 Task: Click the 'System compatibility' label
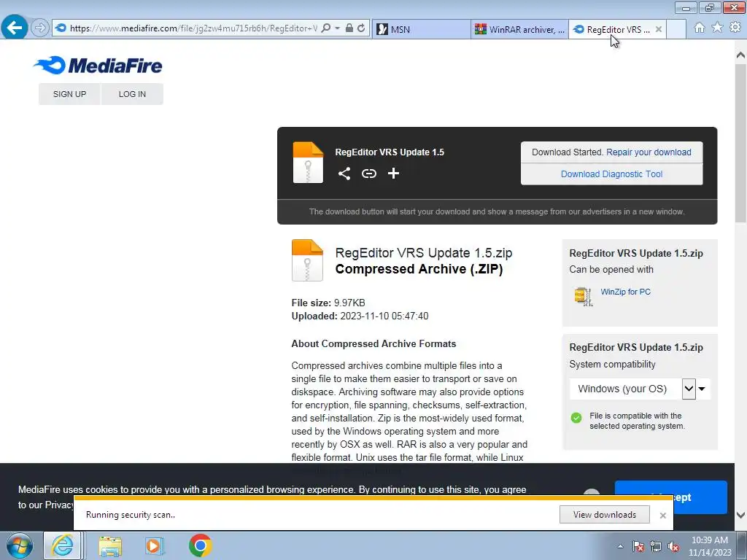tap(612, 365)
